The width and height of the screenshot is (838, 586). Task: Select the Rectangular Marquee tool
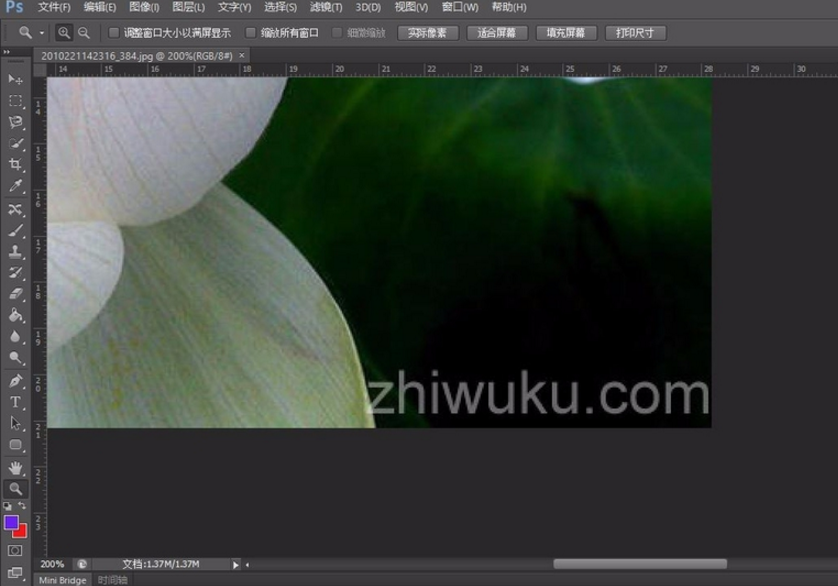click(x=15, y=101)
